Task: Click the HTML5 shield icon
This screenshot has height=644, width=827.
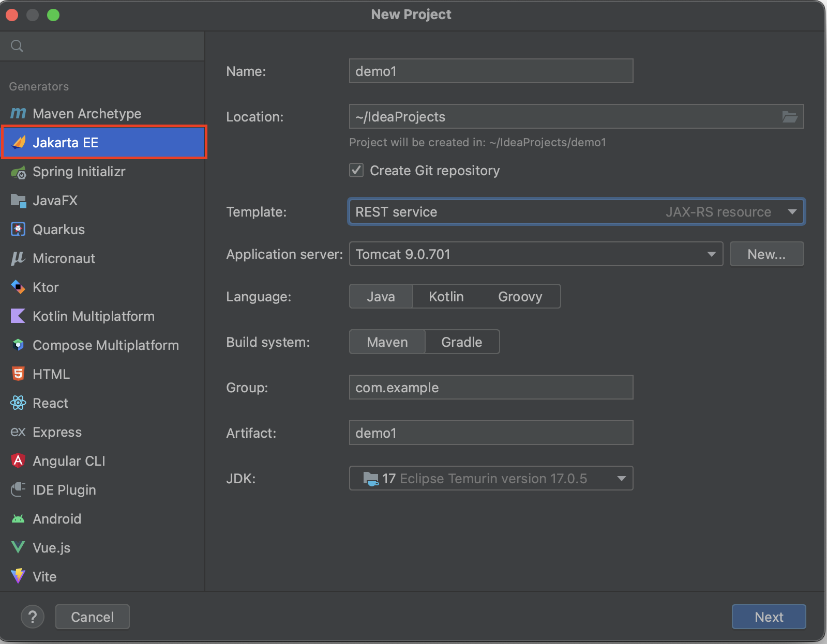Action: 18,374
